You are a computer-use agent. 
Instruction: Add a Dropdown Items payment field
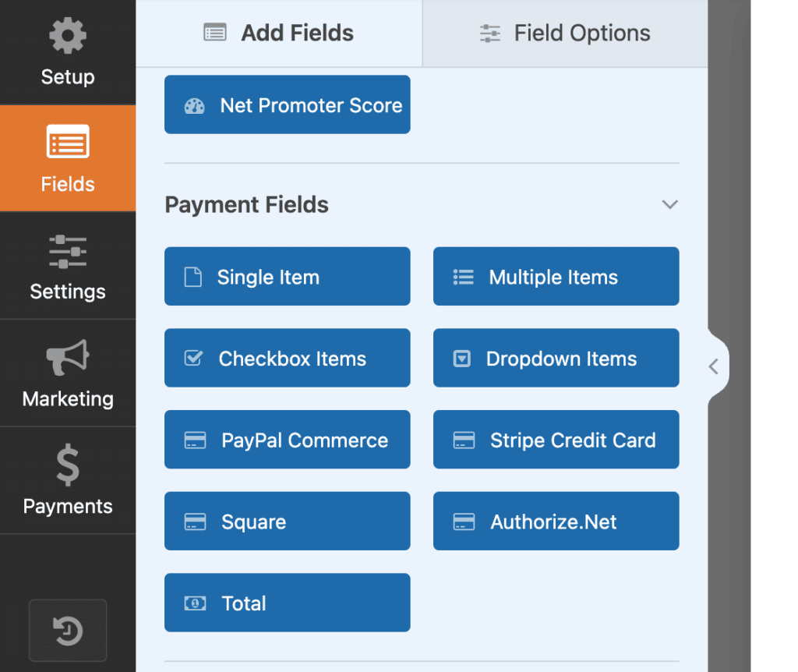pos(556,358)
